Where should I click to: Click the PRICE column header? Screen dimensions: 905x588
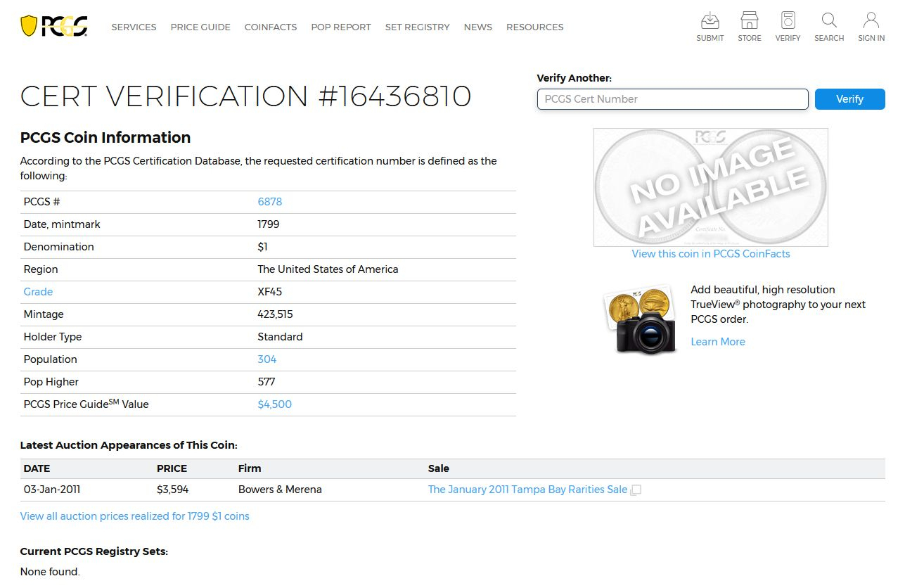(x=172, y=468)
